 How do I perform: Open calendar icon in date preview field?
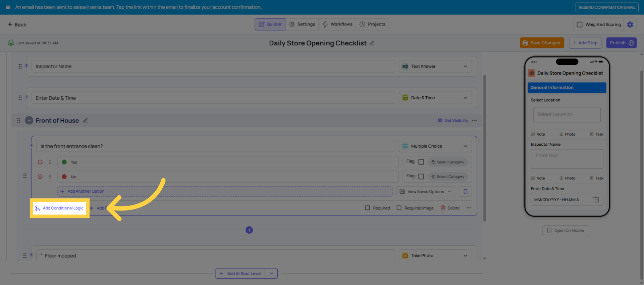point(596,199)
